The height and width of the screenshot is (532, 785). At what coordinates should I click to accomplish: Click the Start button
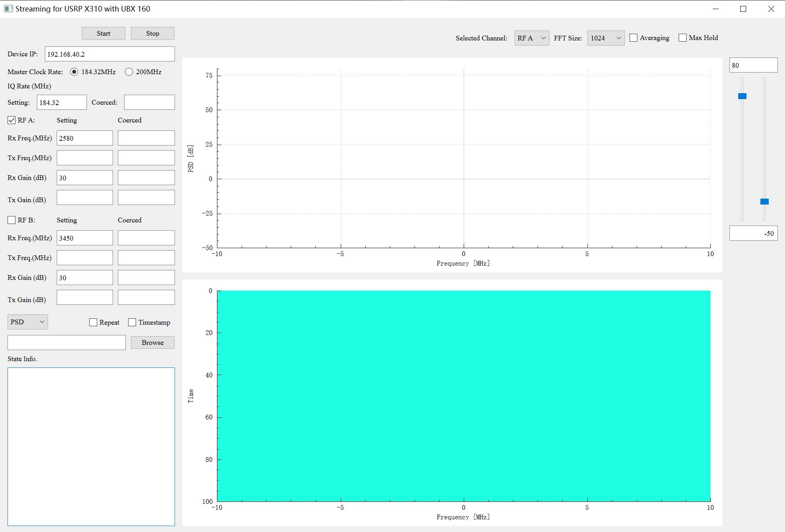click(103, 33)
